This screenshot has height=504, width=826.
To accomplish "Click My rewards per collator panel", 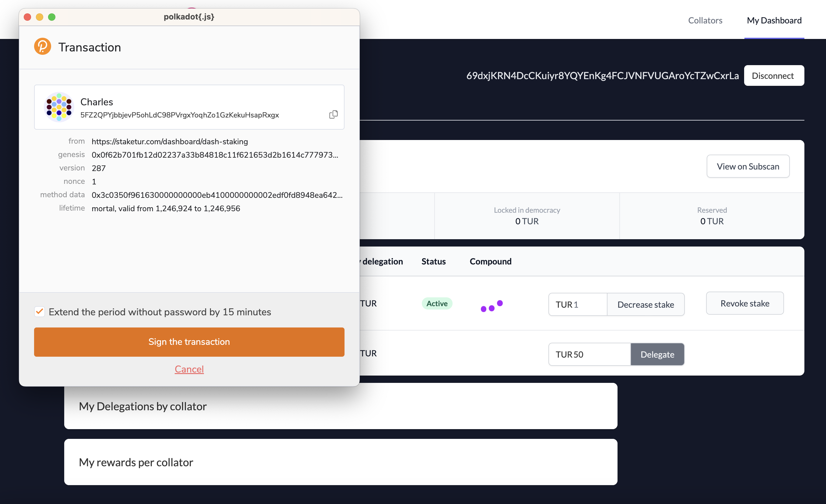I will [x=341, y=462].
